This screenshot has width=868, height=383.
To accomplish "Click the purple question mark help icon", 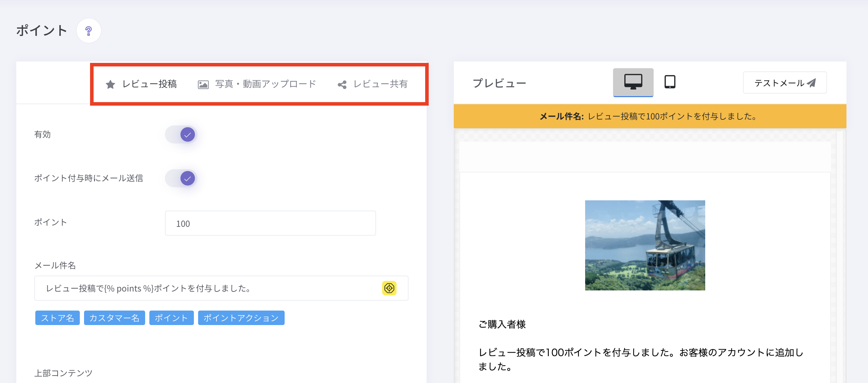I will tap(89, 31).
